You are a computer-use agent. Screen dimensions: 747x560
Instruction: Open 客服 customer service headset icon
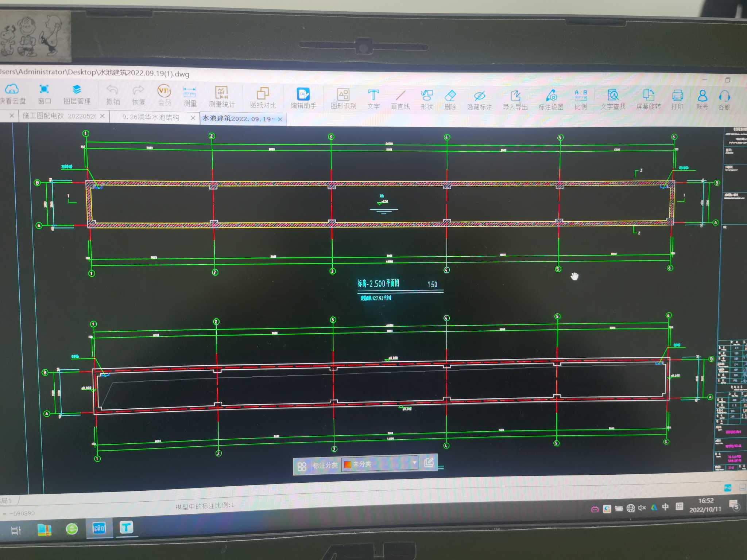point(724,100)
